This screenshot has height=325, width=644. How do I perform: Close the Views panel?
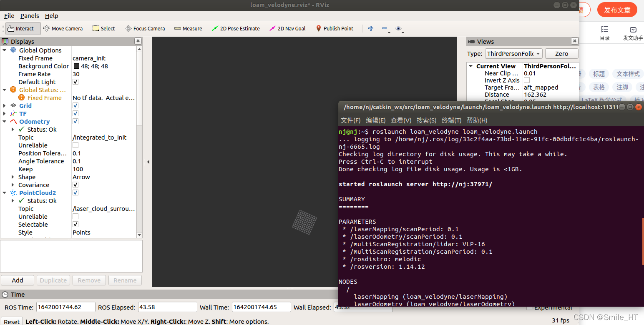click(575, 41)
